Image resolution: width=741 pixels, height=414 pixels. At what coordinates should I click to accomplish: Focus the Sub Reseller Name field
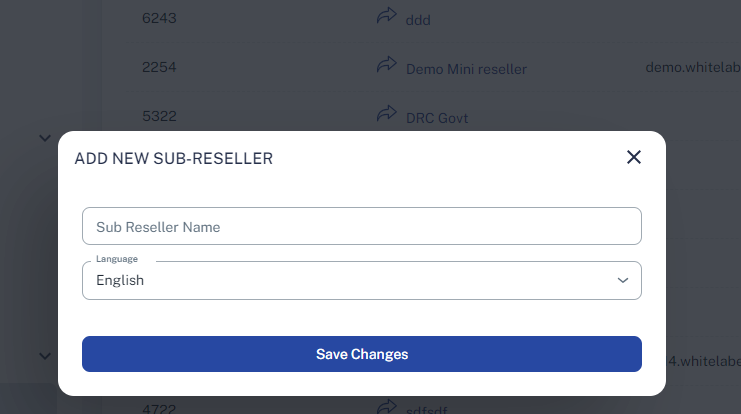(362, 226)
